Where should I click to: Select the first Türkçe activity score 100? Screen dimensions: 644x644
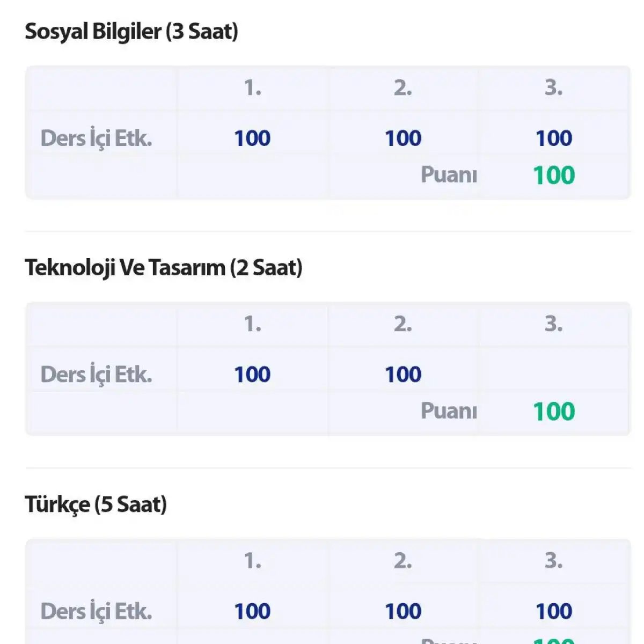click(x=252, y=611)
